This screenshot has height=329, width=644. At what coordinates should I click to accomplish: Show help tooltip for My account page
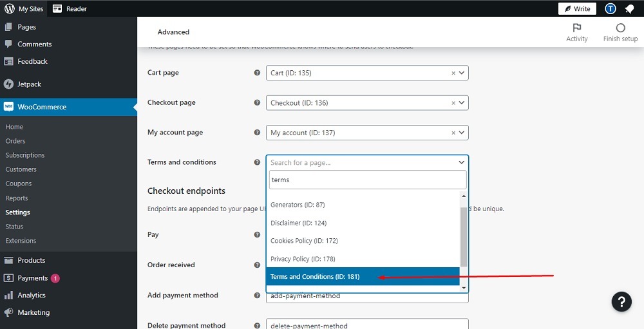[x=257, y=132]
